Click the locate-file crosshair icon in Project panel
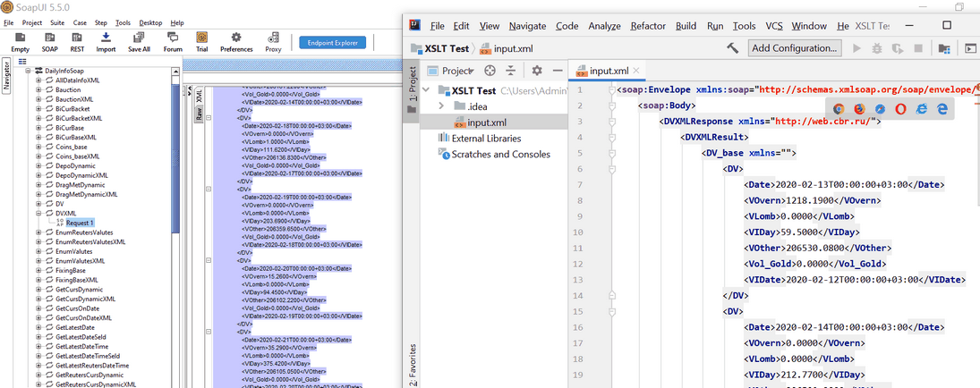This screenshot has height=388, width=980. pos(490,71)
